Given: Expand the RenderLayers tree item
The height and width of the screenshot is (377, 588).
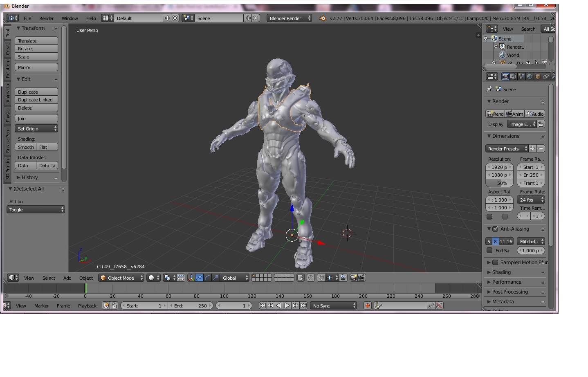Looking at the screenshot, I should tap(496, 47).
